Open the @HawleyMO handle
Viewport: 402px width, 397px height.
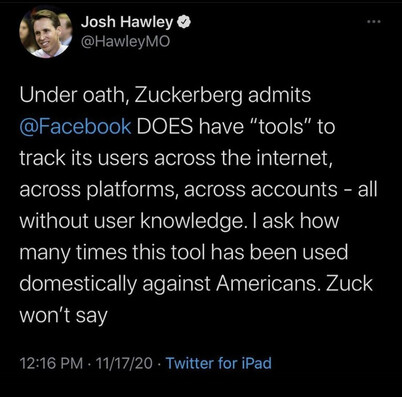[x=125, y=42]
